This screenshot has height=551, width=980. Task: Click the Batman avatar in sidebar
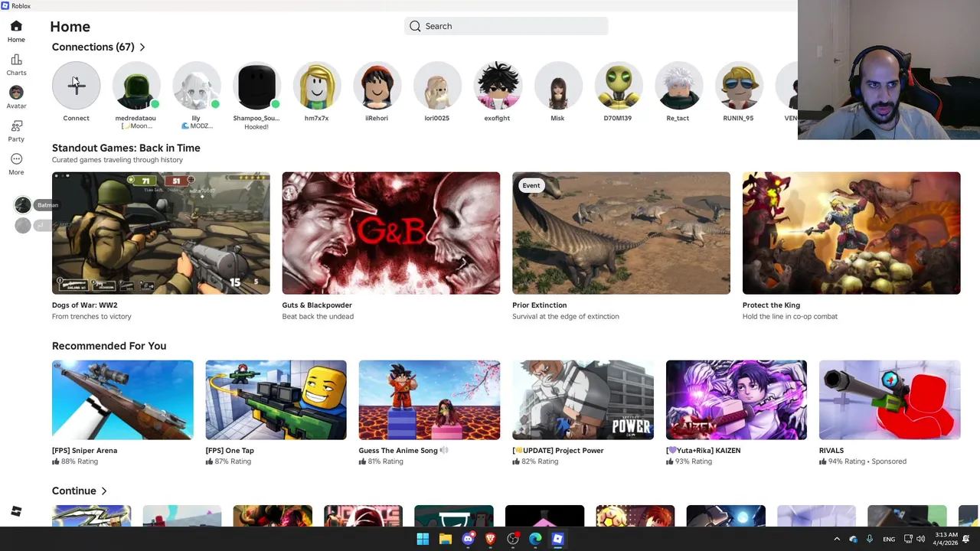coord(22,204)
